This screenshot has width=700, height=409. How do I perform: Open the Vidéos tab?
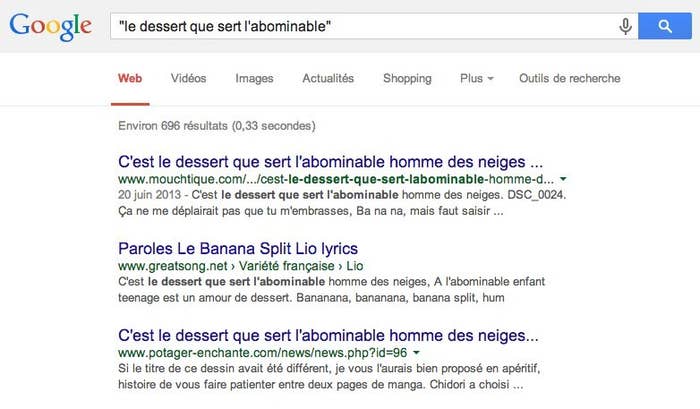(188, 79)
